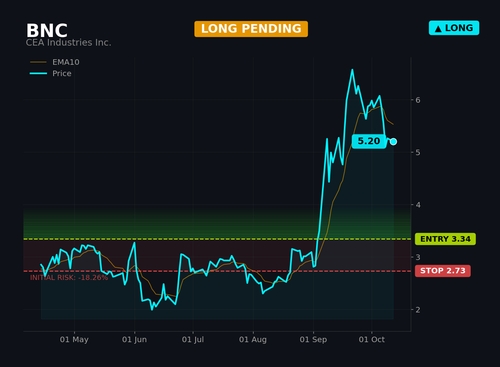Click the 01 Jun date axis label
This screenshot has height=367, width=500.
coord(134,340)
